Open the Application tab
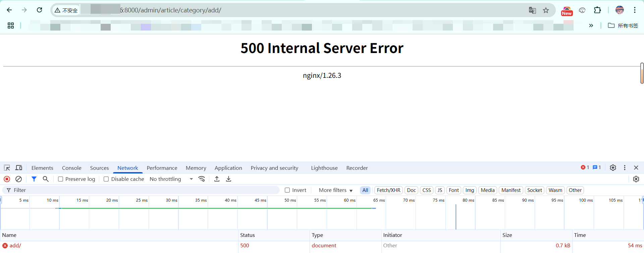Viewport: 644px width, 253px height. click(228, 168)
